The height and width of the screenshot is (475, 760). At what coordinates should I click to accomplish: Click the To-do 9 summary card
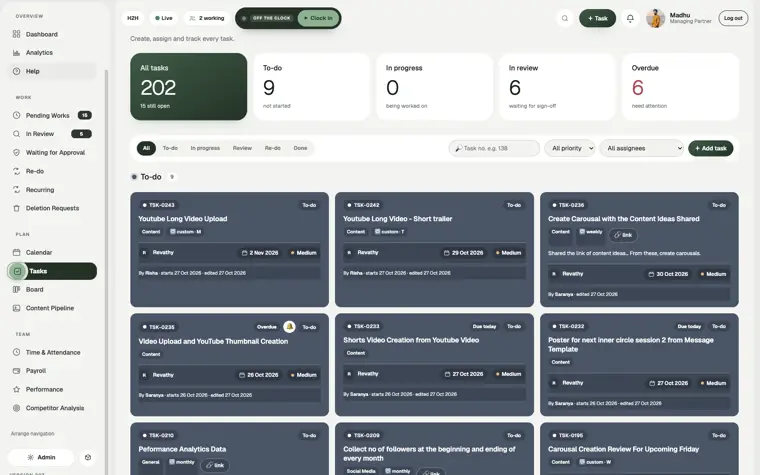click(x=311, y=87)
